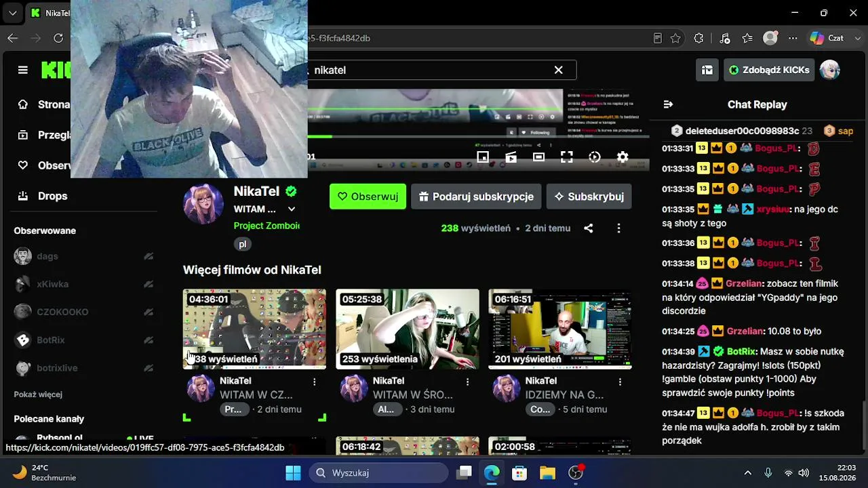Screen dimensions: 868x488
Task: Click the Wyszukaj taskbar search box
Action: coord(379,473)
